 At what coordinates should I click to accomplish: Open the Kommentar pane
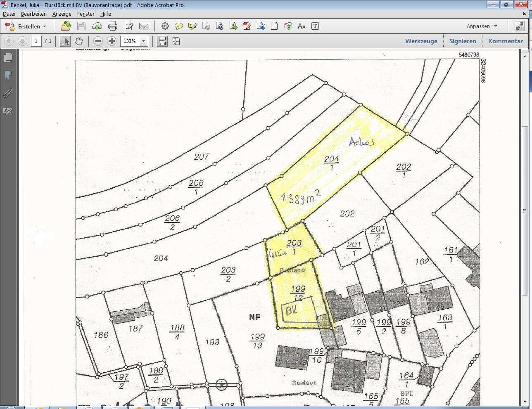coord(505,41)
